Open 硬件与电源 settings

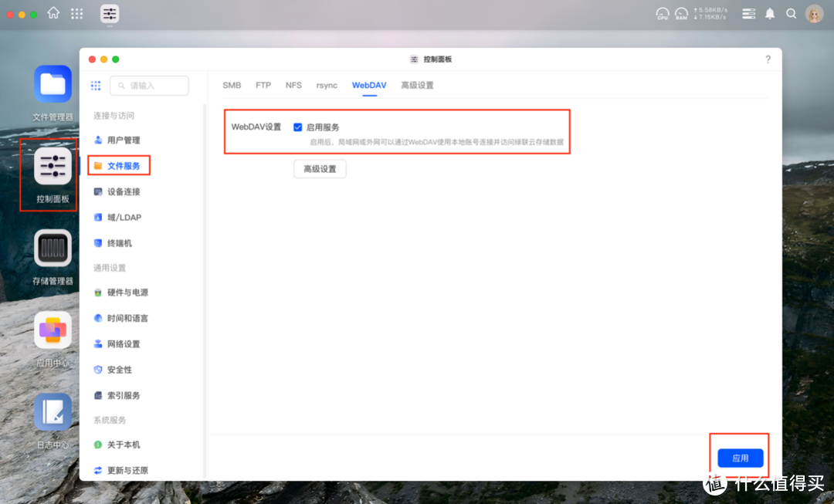[128, 292]
